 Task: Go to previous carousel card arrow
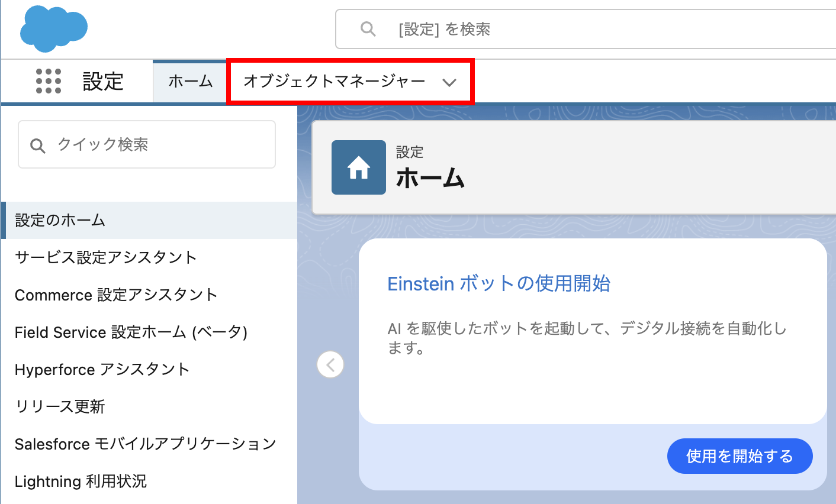[x=330, y=364]
